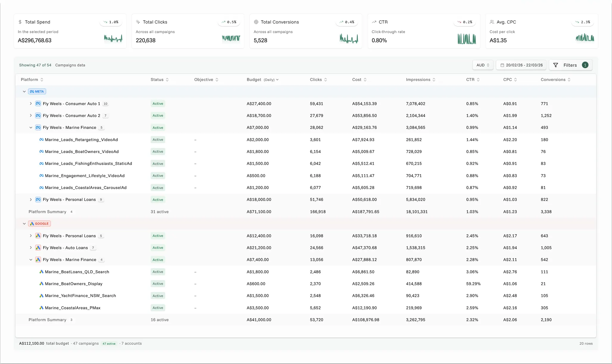The height and width of the screenshot is (364, 612).
Task: Click the cursor icon on Total Clicks card
Action: coord(138,22)
